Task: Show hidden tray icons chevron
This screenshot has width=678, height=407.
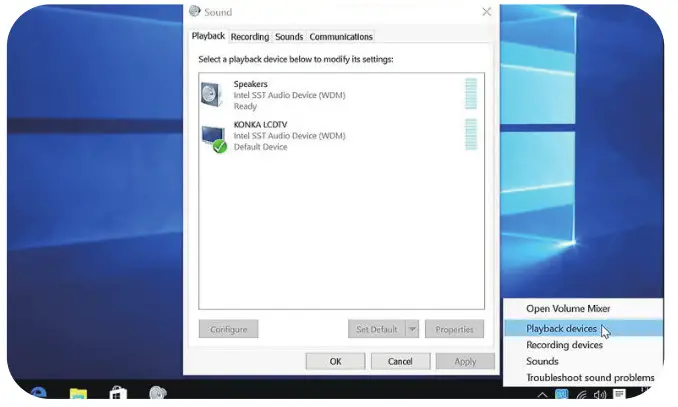Action: [x=542, y=394]
